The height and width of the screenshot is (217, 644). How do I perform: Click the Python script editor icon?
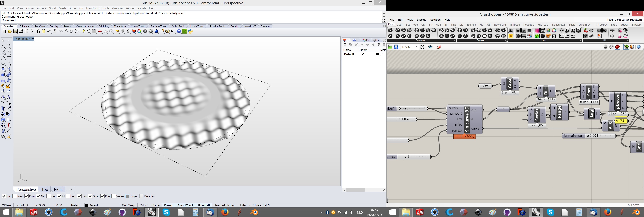point(190,32)
